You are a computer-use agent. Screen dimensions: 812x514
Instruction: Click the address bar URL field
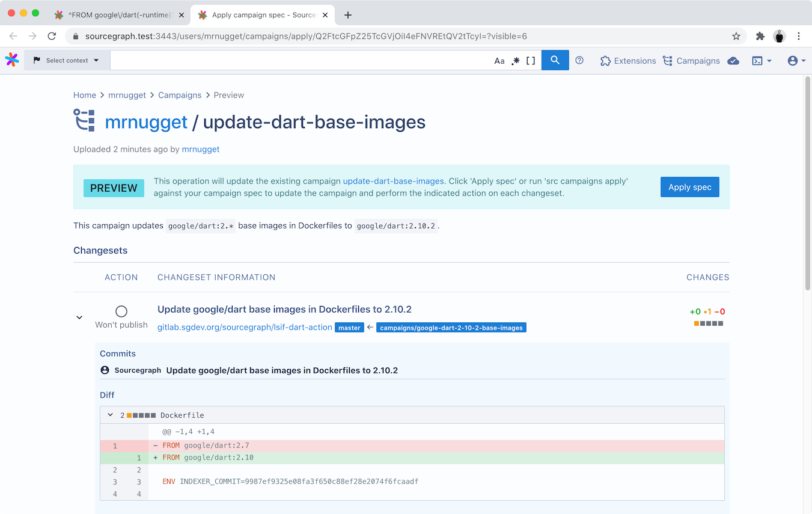pos(406,36)
